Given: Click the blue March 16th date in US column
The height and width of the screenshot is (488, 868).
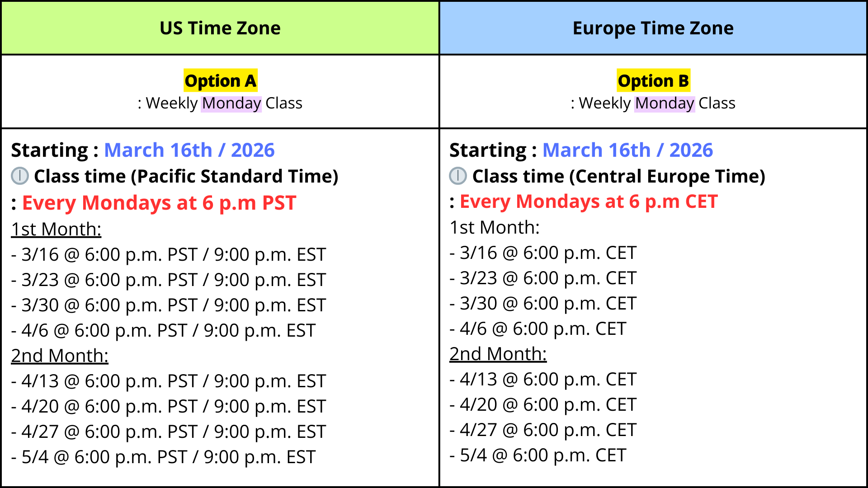Looking at the screenshot, I should click(x=189, y=150).
